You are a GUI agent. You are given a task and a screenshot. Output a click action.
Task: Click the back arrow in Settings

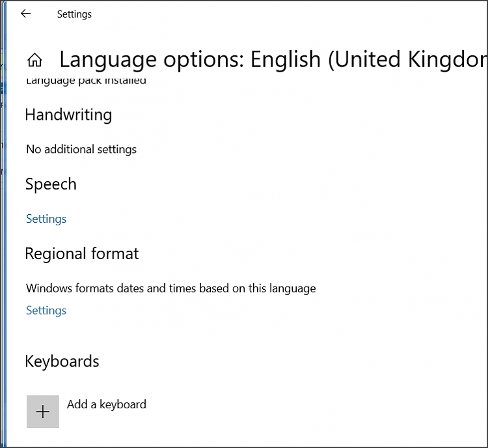25,14
